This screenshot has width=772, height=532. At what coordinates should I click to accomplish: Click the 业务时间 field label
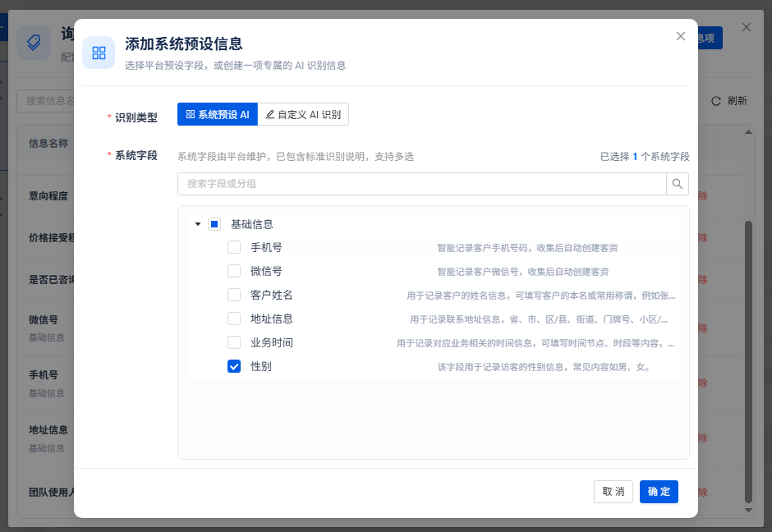(272, 342)
